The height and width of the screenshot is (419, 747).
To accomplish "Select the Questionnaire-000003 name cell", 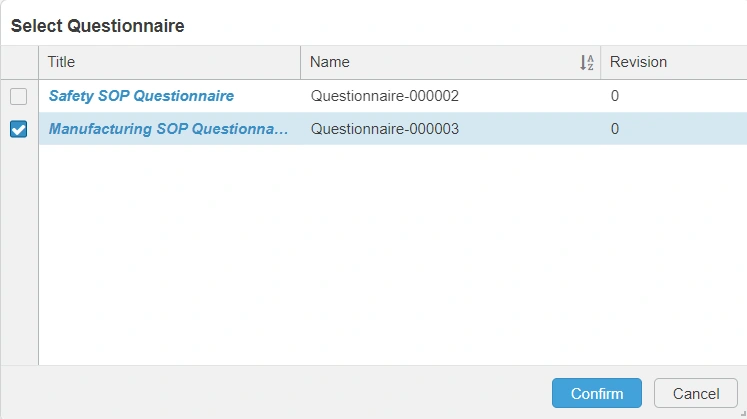I will pyautogui.click(x=384, y=129).
